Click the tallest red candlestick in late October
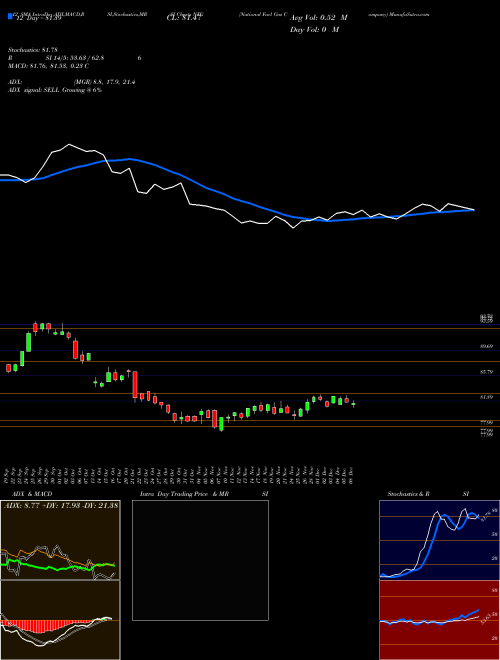Screen dimensions: 500x660 coord(135,384)
